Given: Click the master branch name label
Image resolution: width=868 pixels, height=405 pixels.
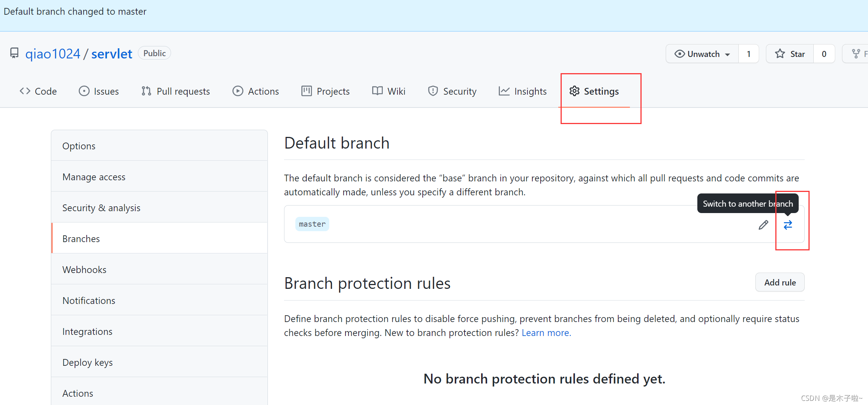Looking at the screenshot, I should pos(312,224).
